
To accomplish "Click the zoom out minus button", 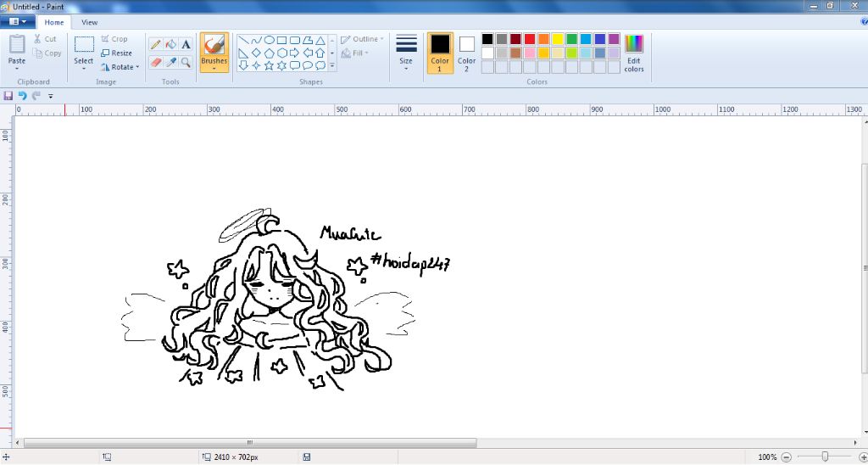I will pos(786,457).
